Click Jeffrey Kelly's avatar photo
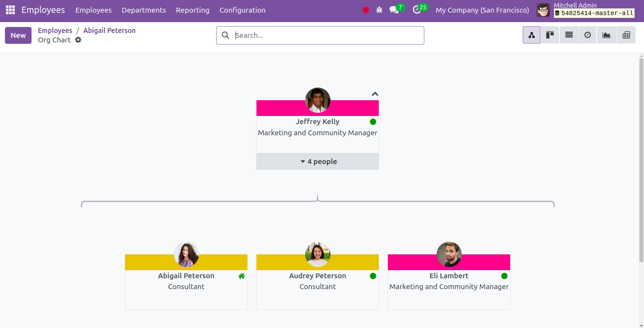 click(318, 100)
